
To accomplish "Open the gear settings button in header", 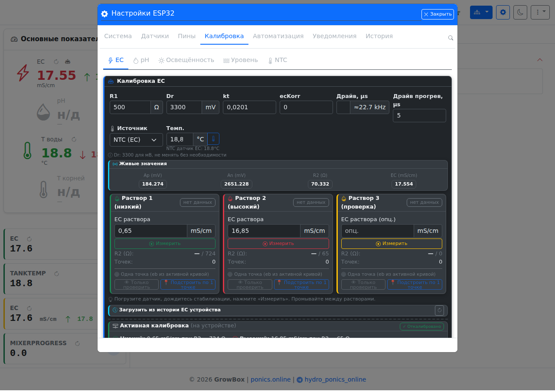I will [503, 12].
